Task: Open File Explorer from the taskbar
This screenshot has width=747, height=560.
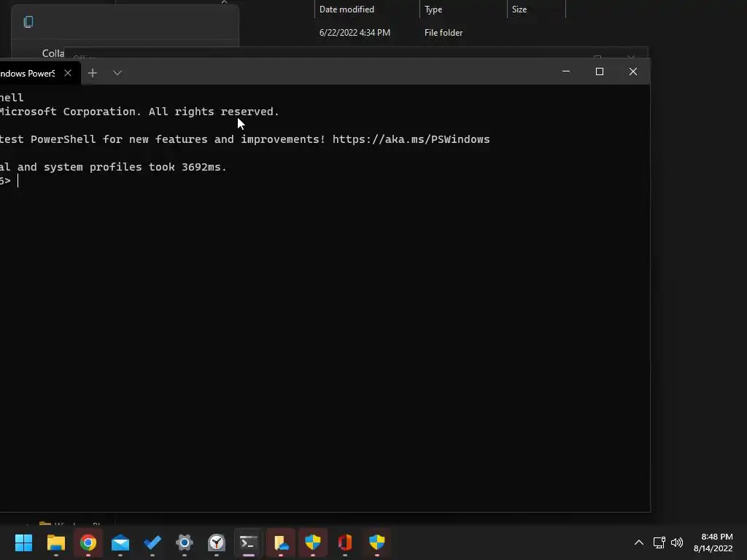Action: tap(55, 542)
